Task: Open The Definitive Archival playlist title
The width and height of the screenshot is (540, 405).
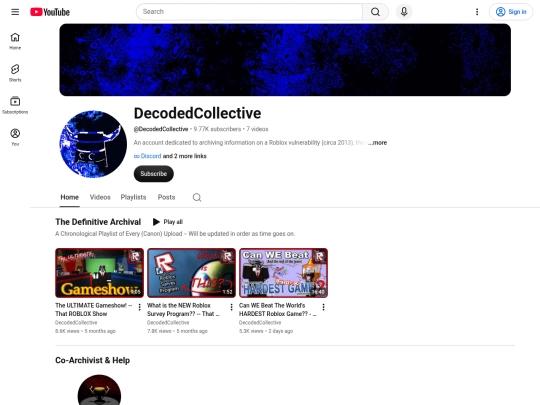Action: [x=98, y=222]
